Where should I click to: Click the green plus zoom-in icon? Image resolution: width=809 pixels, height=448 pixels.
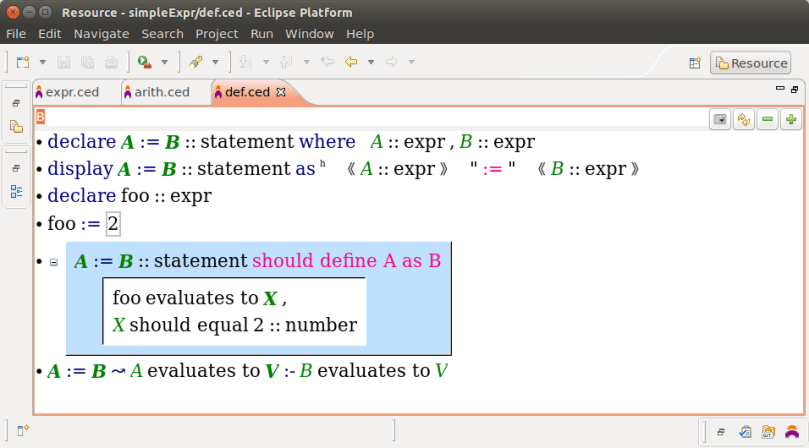791,119
